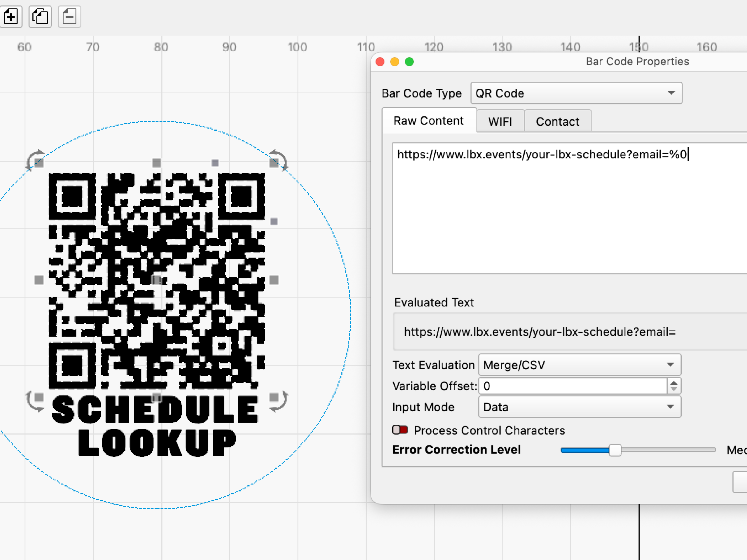Switch to the Contact tab

tap(558, 121)
